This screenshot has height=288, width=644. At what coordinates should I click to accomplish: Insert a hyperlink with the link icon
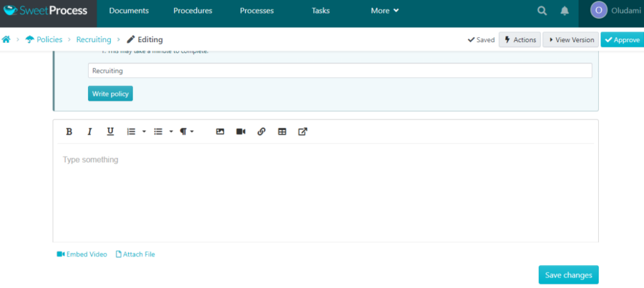pyautogui.click(x=262, y=131)
